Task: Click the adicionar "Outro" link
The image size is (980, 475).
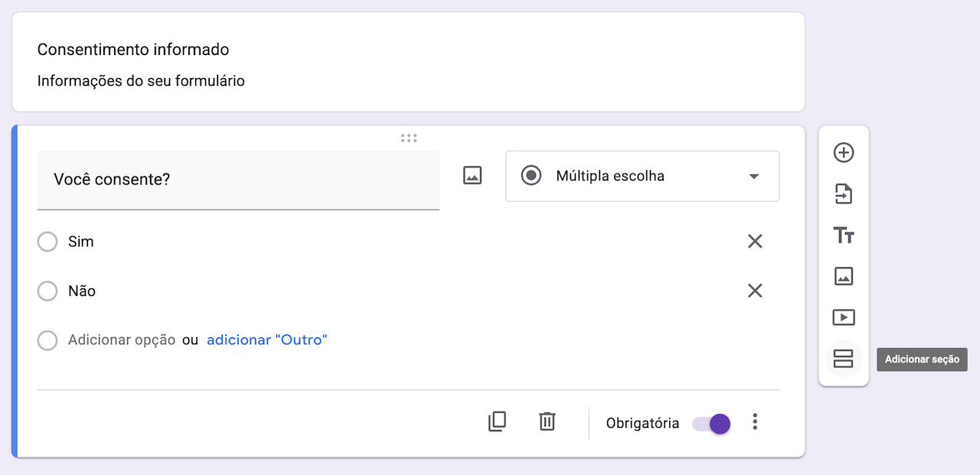Action: [266, 340]
